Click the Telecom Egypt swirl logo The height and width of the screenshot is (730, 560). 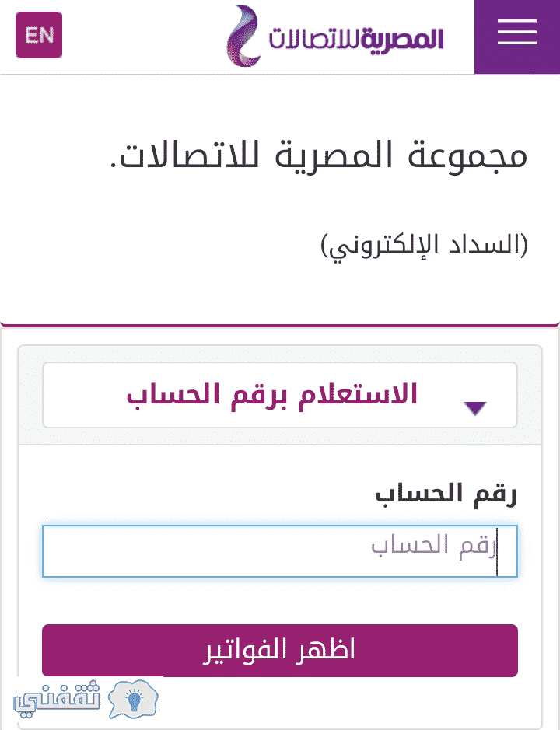tap(243, 36)
